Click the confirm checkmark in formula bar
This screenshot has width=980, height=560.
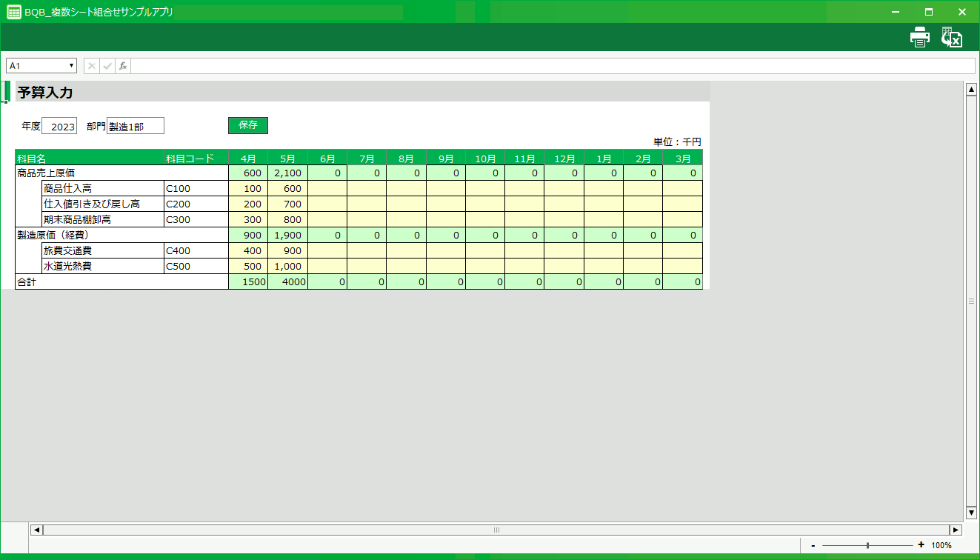(x=107, y=66)
